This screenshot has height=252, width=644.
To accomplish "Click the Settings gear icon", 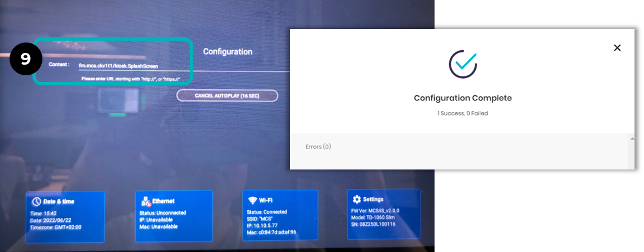I will point(356,199).
